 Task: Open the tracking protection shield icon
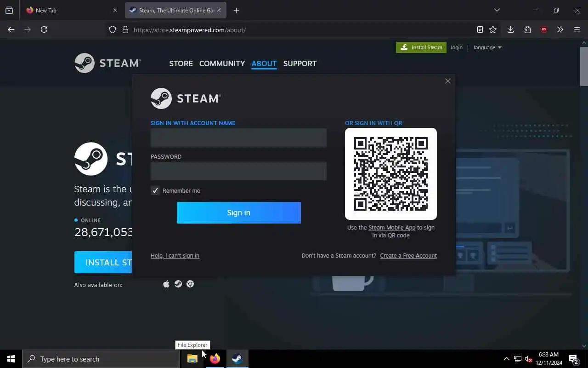coord(113,30)
